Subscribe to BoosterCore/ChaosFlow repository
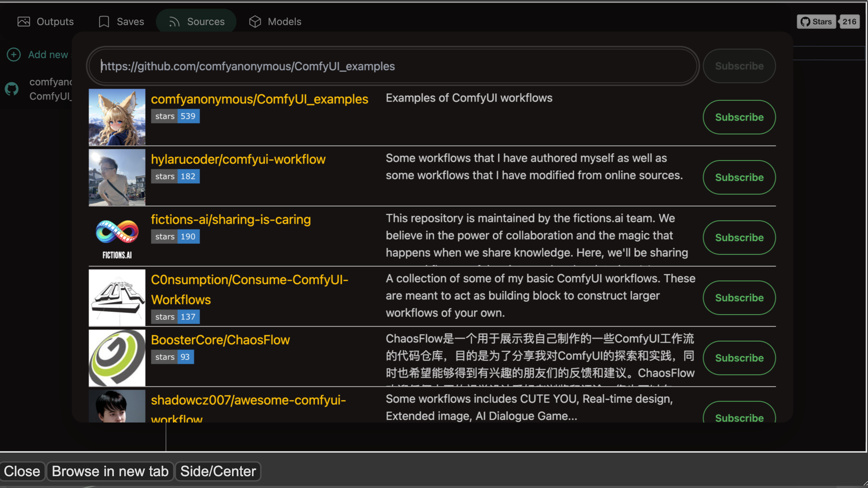Viewport: 868px width, 488px height. pyautogui.click(x=739, y=358)
